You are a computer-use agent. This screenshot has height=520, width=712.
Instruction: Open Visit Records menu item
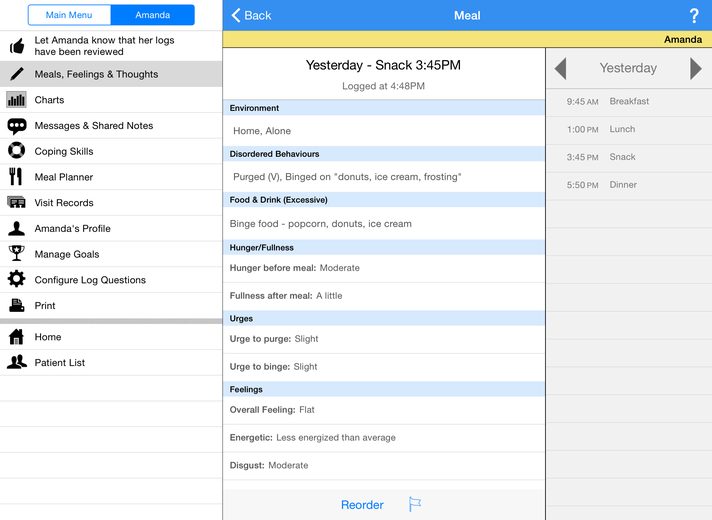pyautogui.click(x=111, y=203)
